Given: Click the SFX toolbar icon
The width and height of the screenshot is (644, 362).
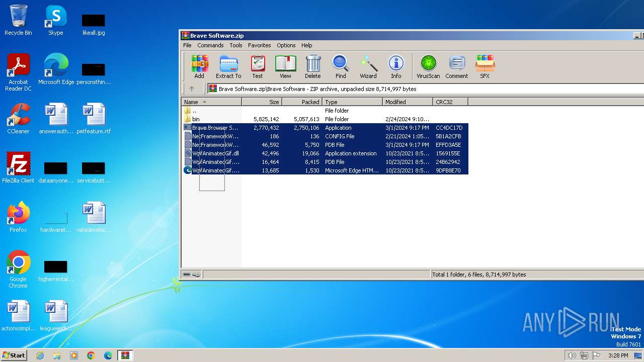Looking at the screenshot, I should coord(485,66).
